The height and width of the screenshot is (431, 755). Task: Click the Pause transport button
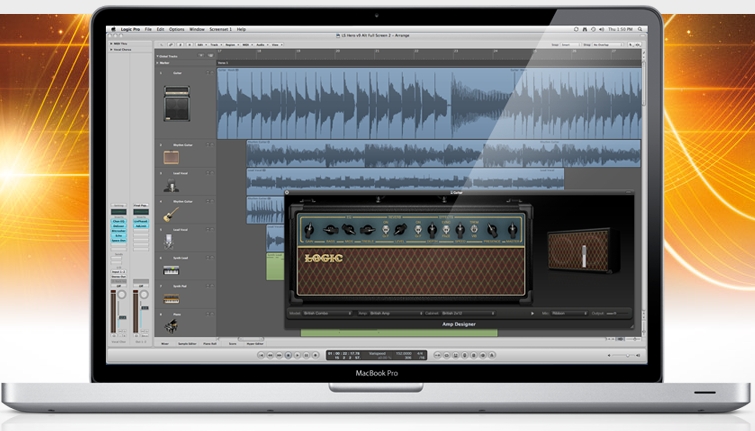coord(306,355)
